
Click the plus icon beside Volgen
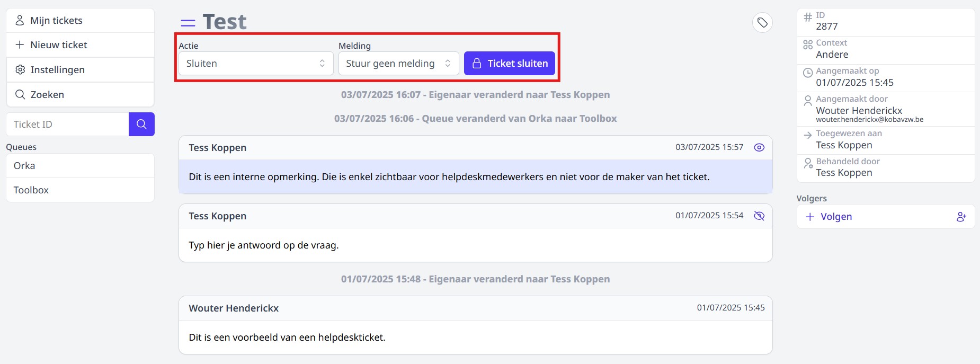pos(810,217)
